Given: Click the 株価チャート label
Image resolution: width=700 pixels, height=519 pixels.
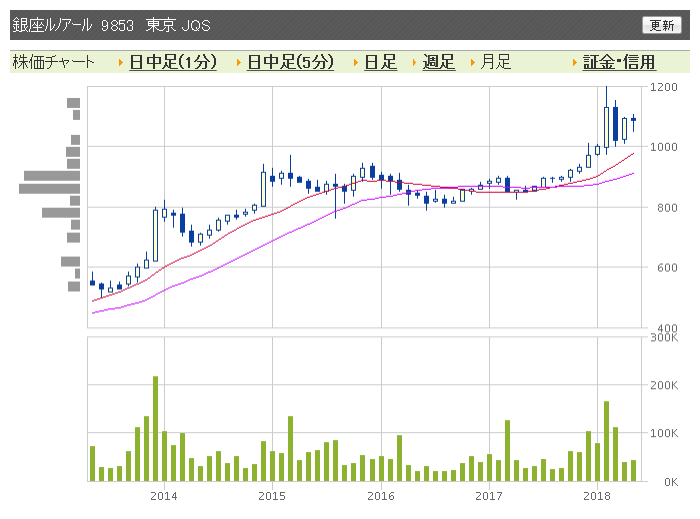Looking at the screenshot, I should click(54, 62).
